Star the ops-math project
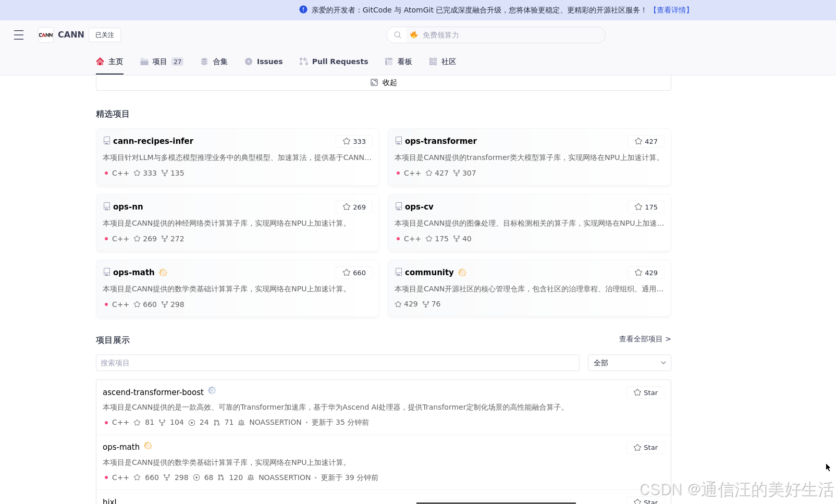The height and width of the screenshot is (504, 836). coord(645,447)
